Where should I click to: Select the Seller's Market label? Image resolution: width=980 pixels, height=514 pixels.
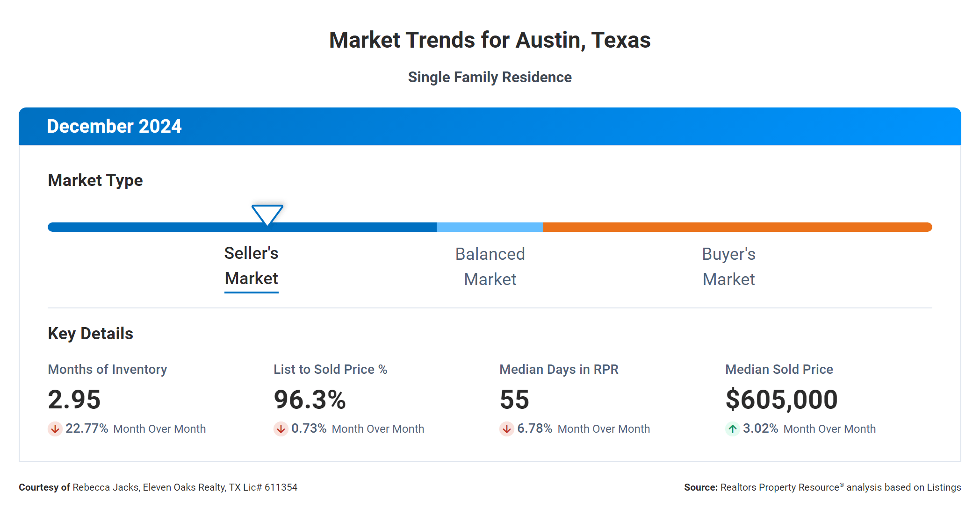point(252,266)
